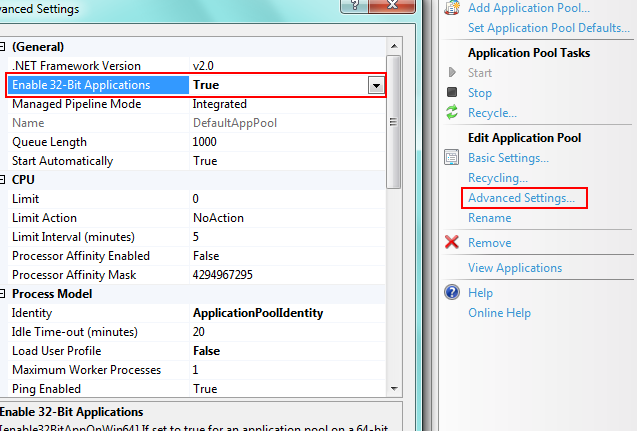Select the Processor Affinity Enabled row
Viewport: 637px width, 431px height.
197,256
